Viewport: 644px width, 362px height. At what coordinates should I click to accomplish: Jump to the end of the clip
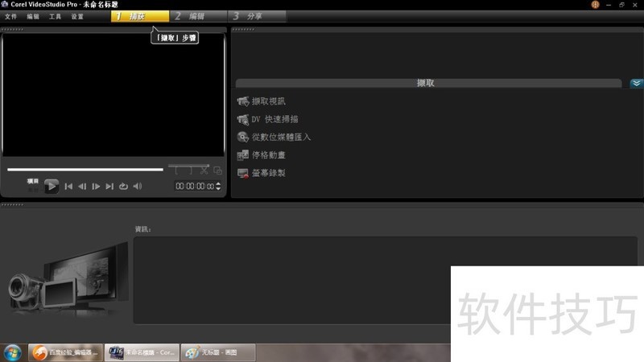(x=109, y=187)
